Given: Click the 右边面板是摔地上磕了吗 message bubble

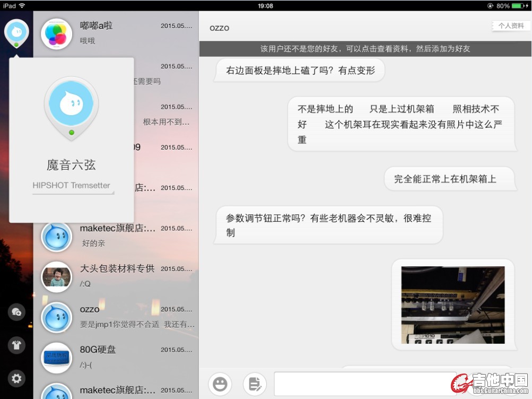Looking at the screenshot, I should tap(300, 70).
